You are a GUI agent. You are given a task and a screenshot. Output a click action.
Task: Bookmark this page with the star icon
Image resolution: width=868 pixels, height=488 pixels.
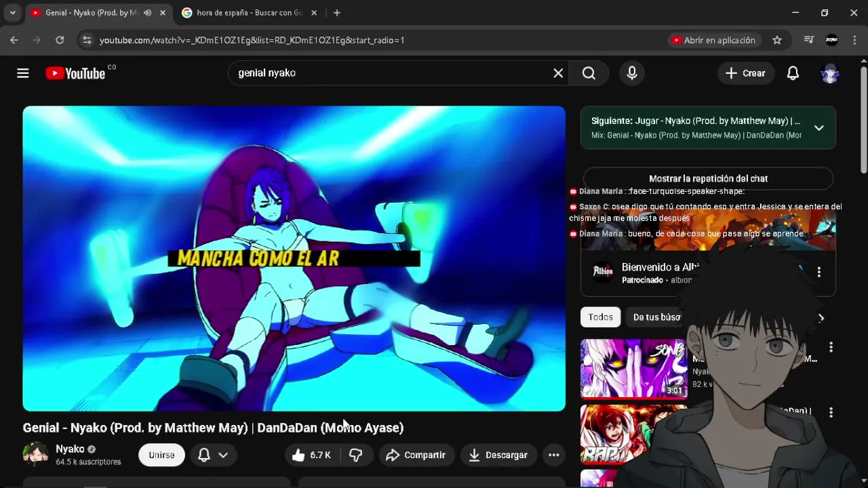click(777, 40)
